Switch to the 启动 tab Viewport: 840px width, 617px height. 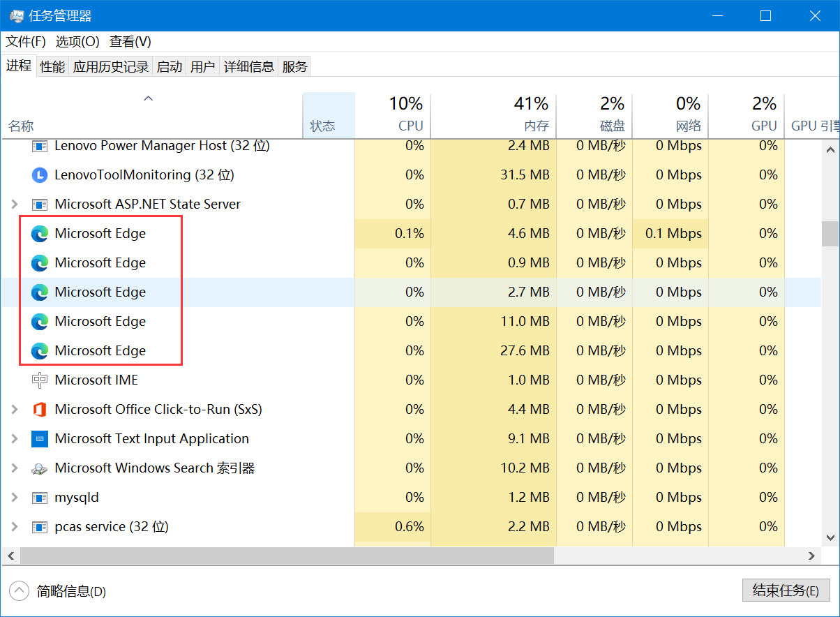pos(170,67)
